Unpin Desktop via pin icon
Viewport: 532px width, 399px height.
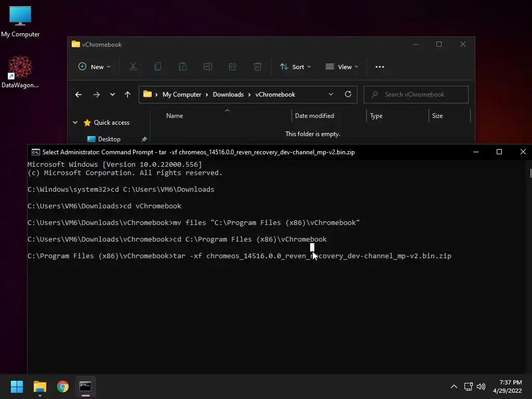coord(144,139)
